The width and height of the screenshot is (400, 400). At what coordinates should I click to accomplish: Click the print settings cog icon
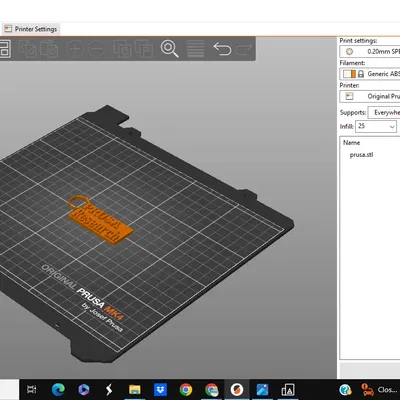(349, 52)
